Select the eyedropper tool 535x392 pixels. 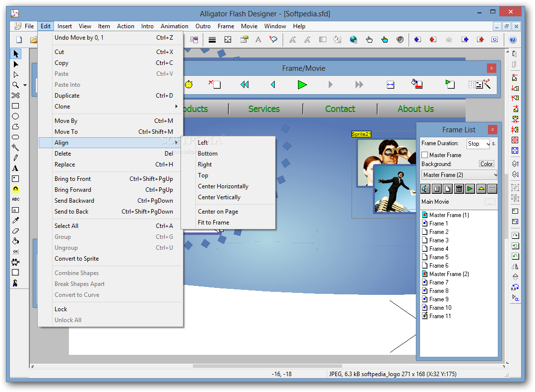coord(15,221)
